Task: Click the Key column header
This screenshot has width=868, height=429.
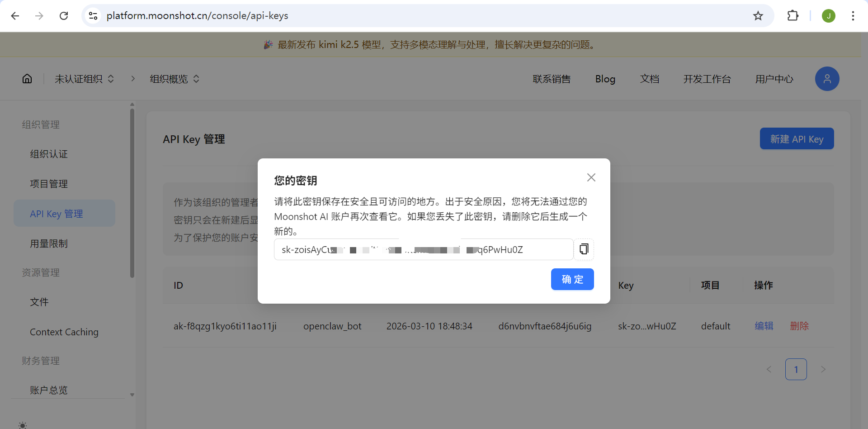Action: (x=626, y=285)
